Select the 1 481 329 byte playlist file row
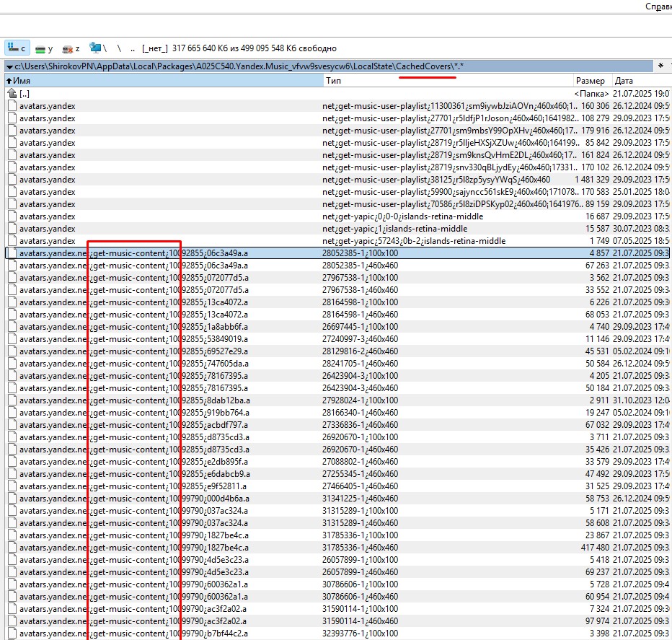The image size is (672, 640). click(x=288, y=180)
